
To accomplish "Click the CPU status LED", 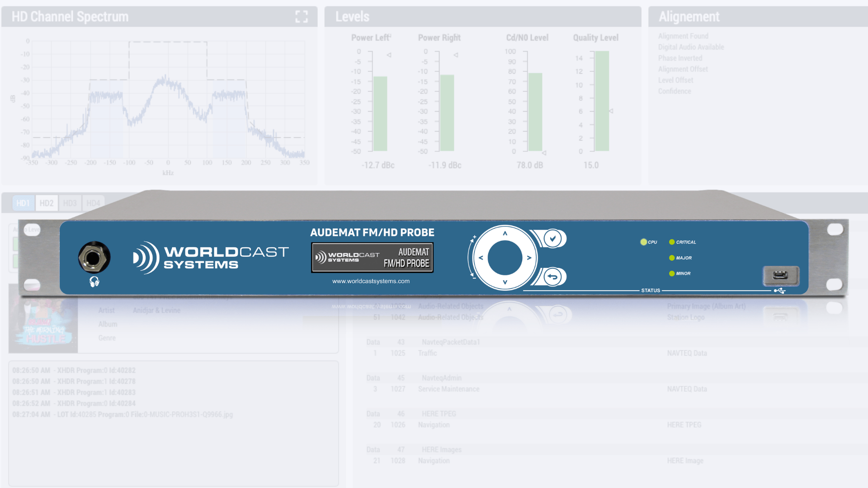I will (643, 242).
